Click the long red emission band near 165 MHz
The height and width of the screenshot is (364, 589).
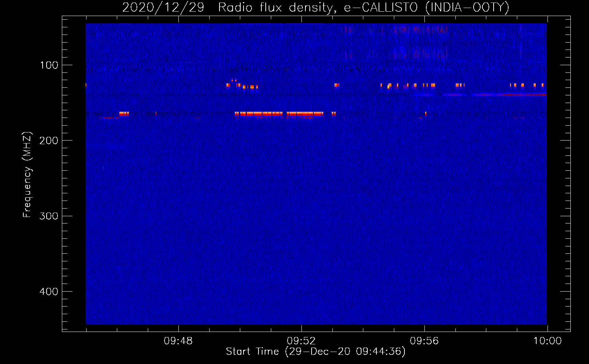pos(279,114)
